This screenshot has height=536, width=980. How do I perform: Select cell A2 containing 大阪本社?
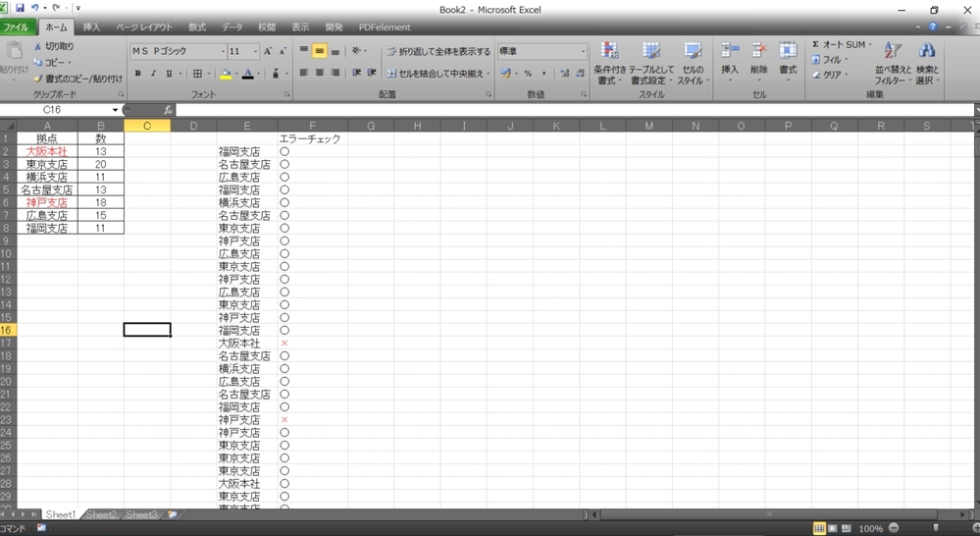click(x=47, y=151)
